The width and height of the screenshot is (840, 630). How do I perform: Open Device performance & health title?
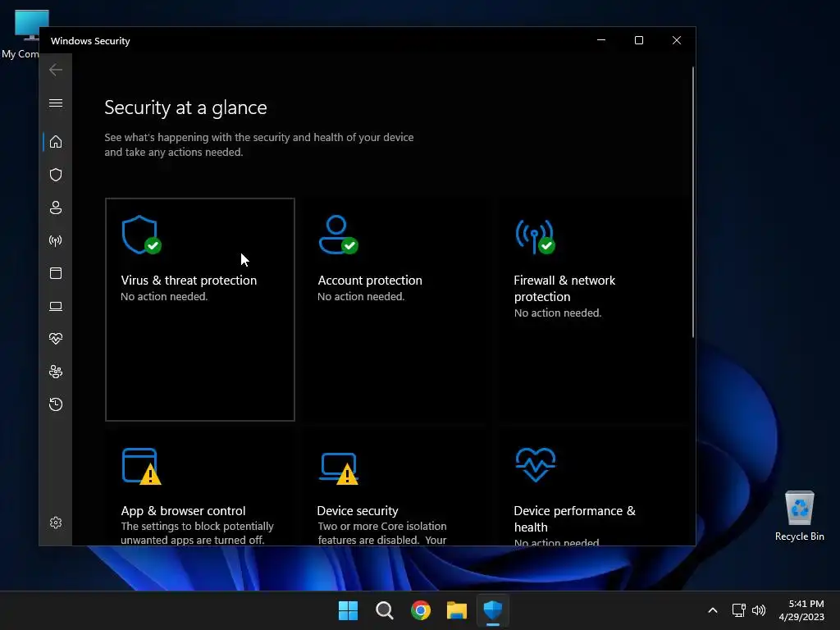(x=574, y=518)
